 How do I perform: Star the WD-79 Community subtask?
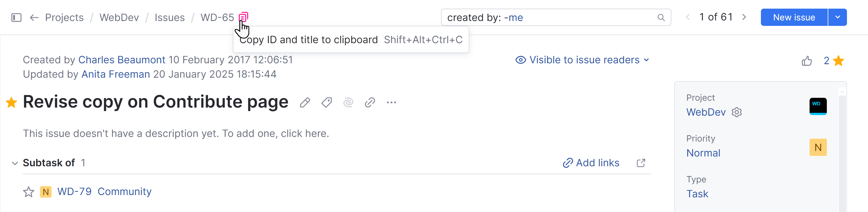tap(29, 192)
